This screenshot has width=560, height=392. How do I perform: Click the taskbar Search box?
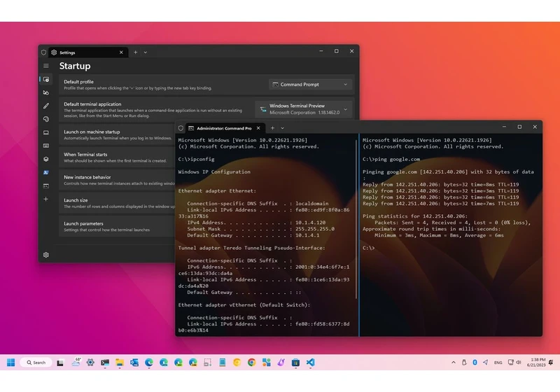pos(36,363)
